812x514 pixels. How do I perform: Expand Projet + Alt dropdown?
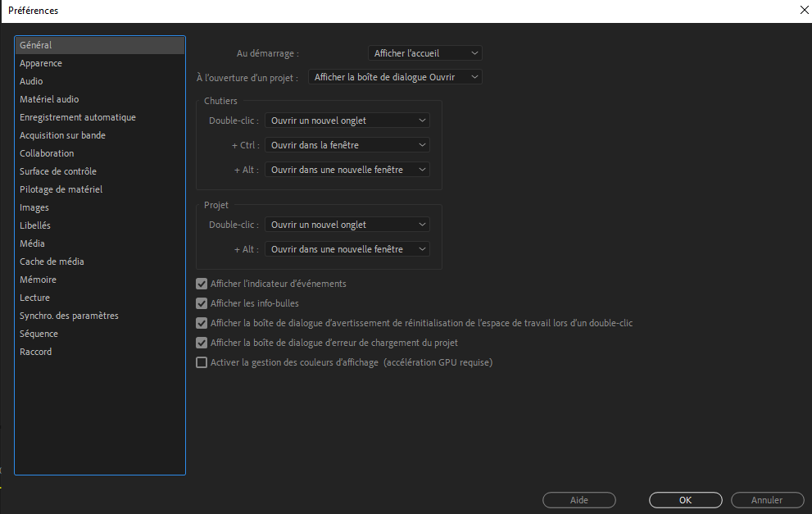tap(347, 249)
